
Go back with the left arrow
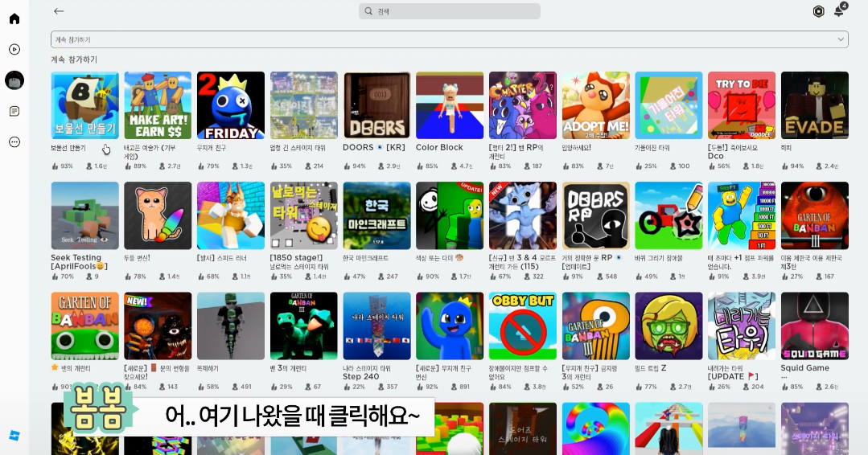[59, 11]
